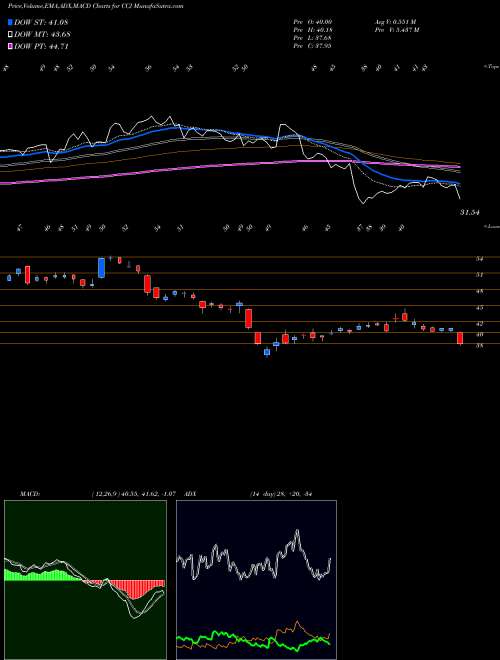Click the MACD panel title label

click(x=29, y=493)
